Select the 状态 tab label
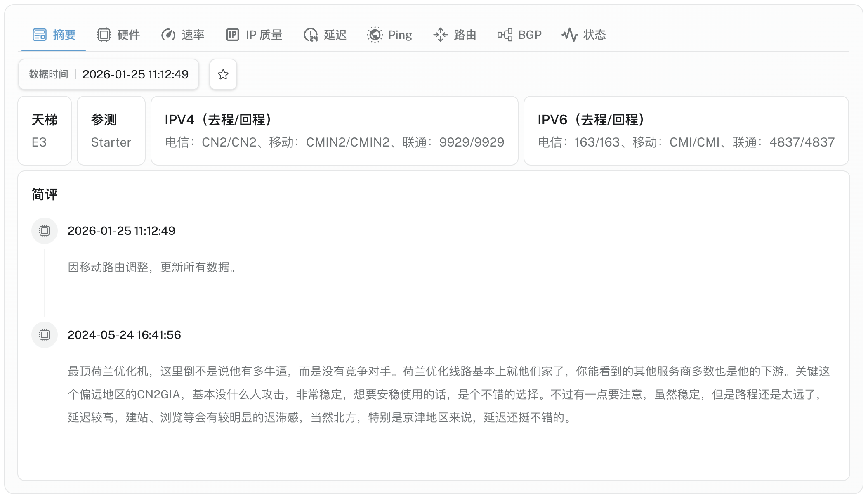The width and height of the screenshot is (868, 502). (x=594, y=35)
